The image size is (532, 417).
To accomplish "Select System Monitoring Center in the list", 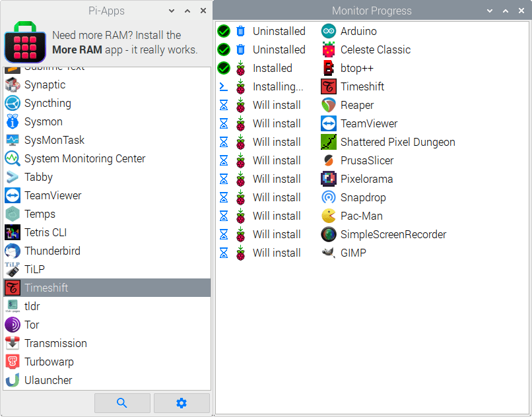I will point(107,158).
